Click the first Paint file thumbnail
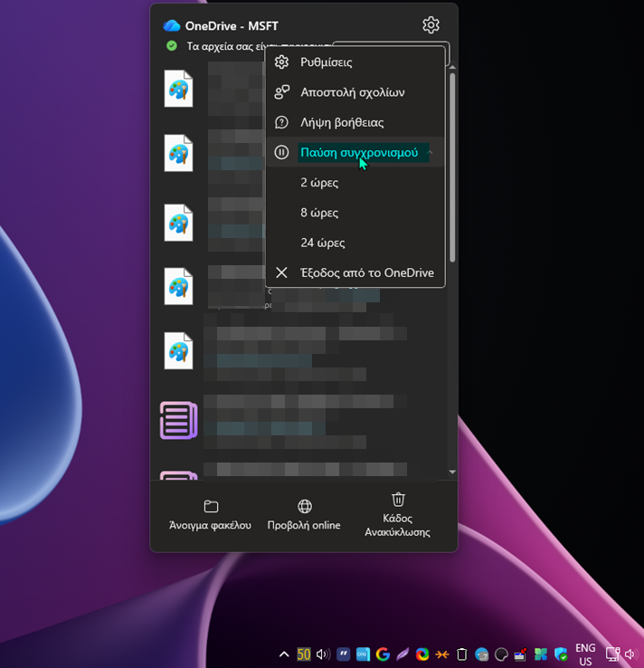This screenshot has height=668, width=644. click(x=179, y=89)
